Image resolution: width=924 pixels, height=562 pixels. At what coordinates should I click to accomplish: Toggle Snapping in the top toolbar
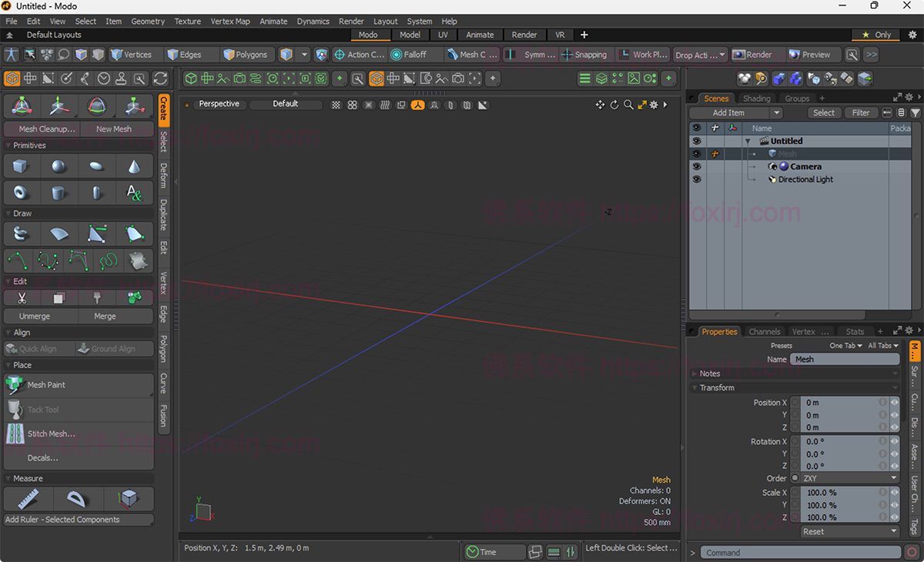coord(585,54)
